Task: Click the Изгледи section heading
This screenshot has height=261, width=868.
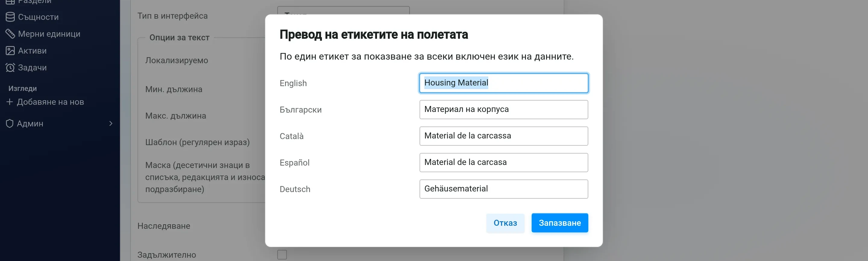Action: (x=23, y=89)
